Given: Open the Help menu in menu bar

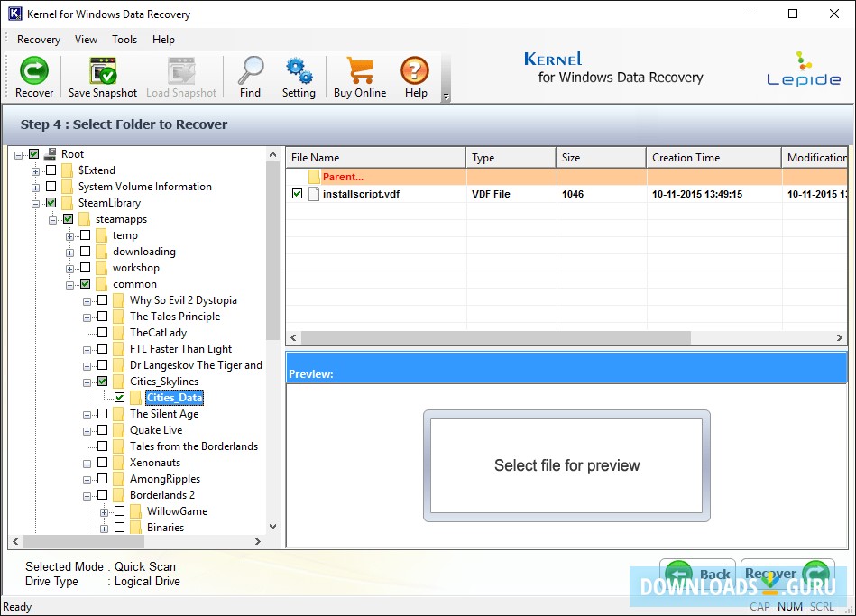Looking at the screenshot, I should pyautogui.click(x=163, y=40).
